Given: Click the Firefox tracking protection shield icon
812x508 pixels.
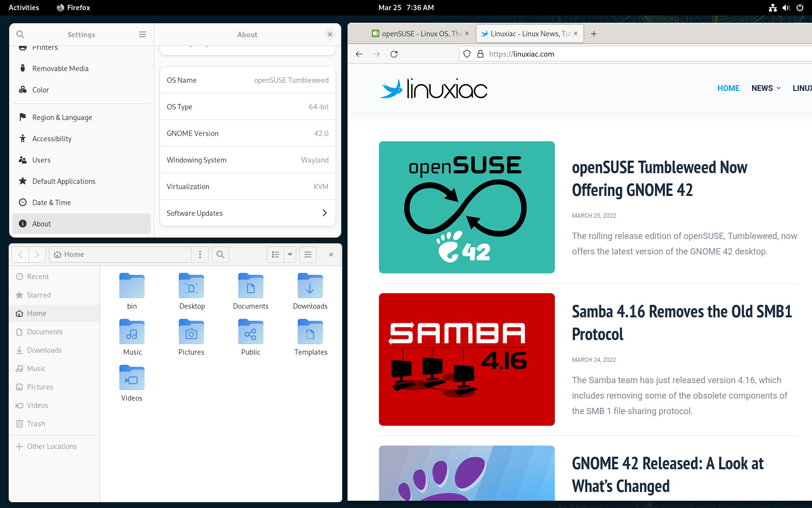Looking at the screenshot, I should click(467, 54).
